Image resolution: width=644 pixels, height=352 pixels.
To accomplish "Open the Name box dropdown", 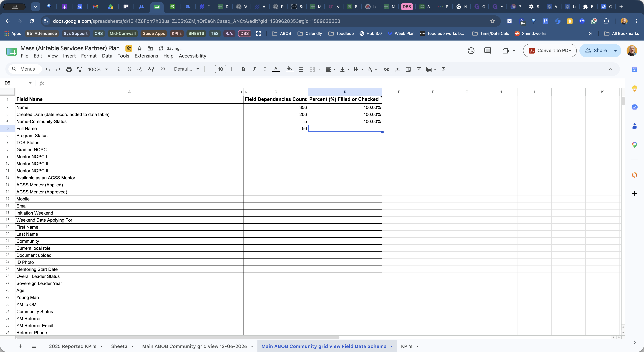I will click(30, 83).
